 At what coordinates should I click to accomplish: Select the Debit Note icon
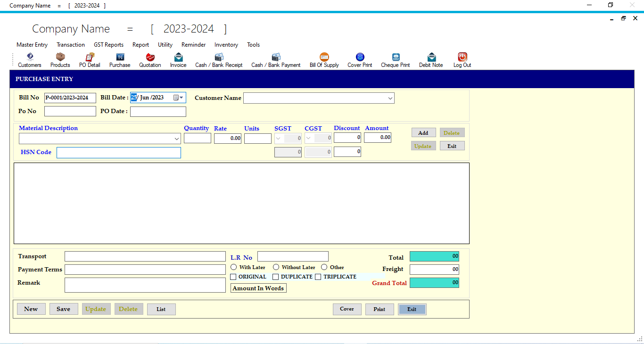click(x=430, y=60)
